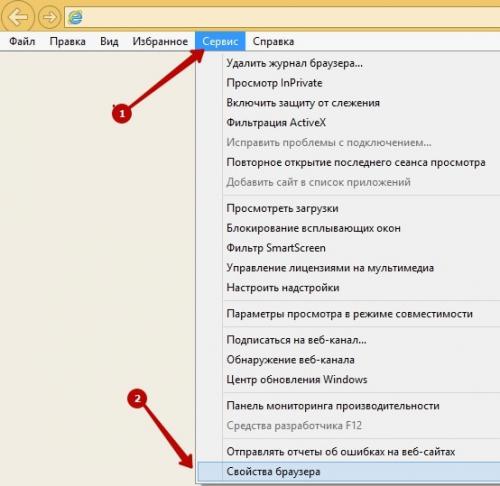500x486 pixels.
Task: Close the Сервис menu in the menu bar
Action: [220, 41]
